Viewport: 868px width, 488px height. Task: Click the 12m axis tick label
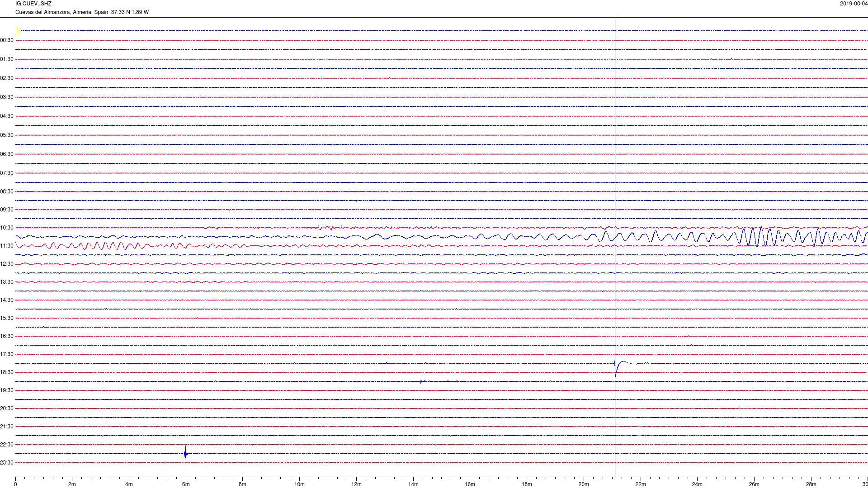pyautogui.click(x=356, y=484)
